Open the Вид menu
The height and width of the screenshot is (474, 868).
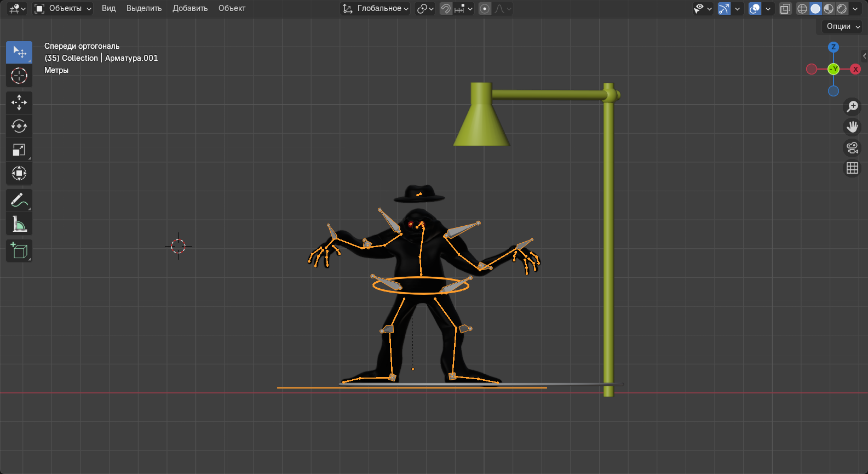coord(108,9)
